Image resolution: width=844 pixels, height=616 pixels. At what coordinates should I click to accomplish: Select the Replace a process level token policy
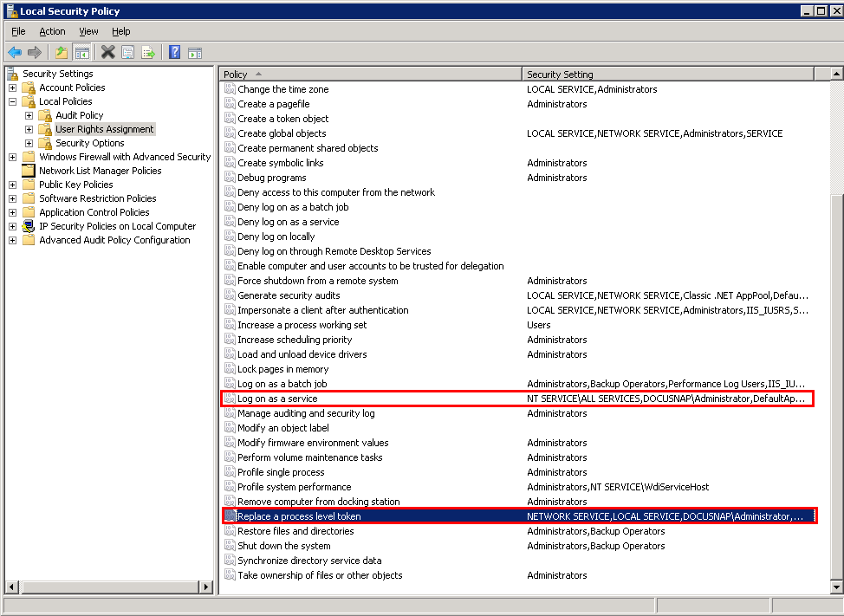(519, 516)
